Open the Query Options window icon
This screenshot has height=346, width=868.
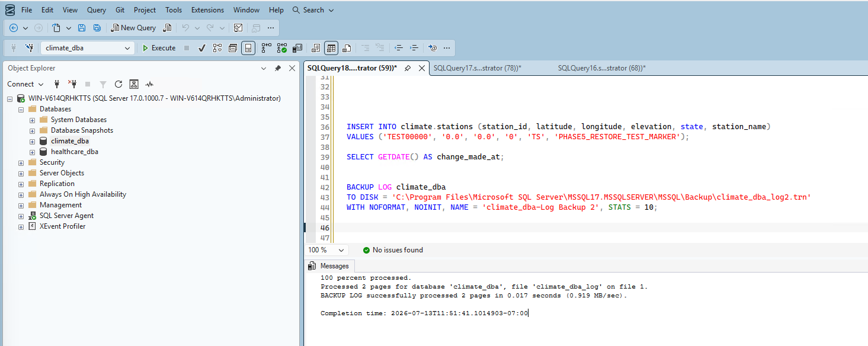point(233,48)
